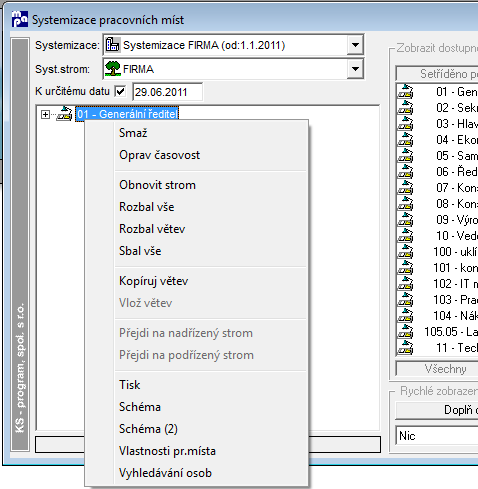
Task: Open the Nic combo box
Action: pos(437,436)
